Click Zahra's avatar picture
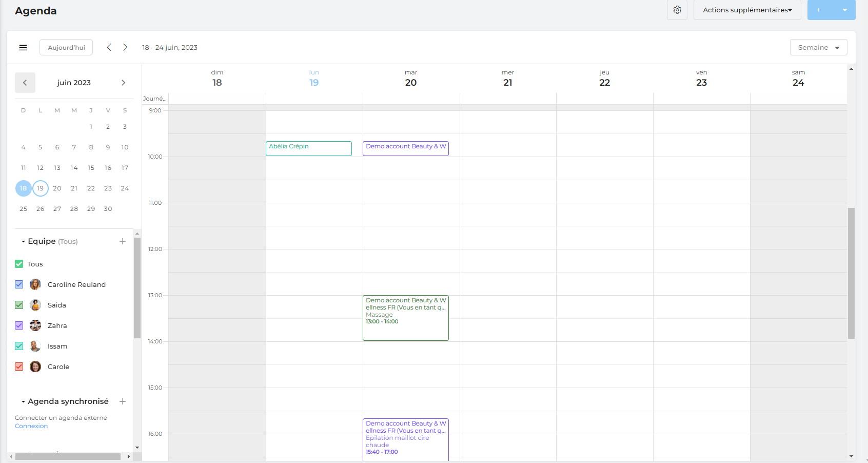Image resolution: width=868 pixels, height=463 pixels. coord(35,325)
